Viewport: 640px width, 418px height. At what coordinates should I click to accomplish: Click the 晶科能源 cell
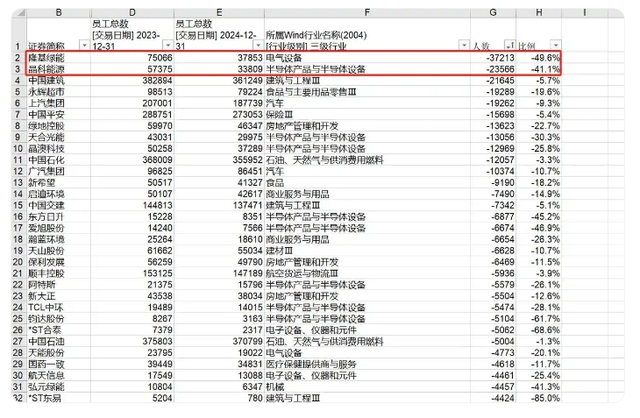[x=59, y=69]
